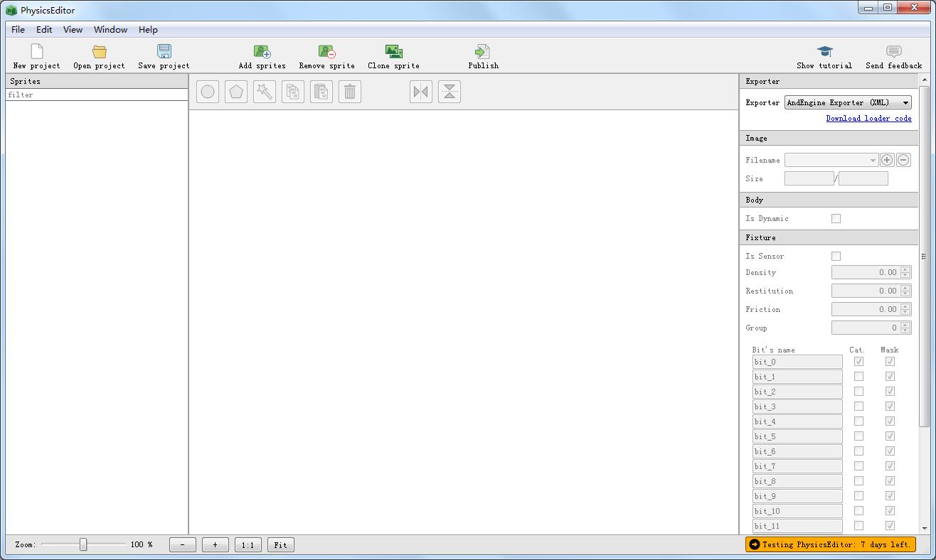Click Clone sprite toolbar icon

(394, 51)
